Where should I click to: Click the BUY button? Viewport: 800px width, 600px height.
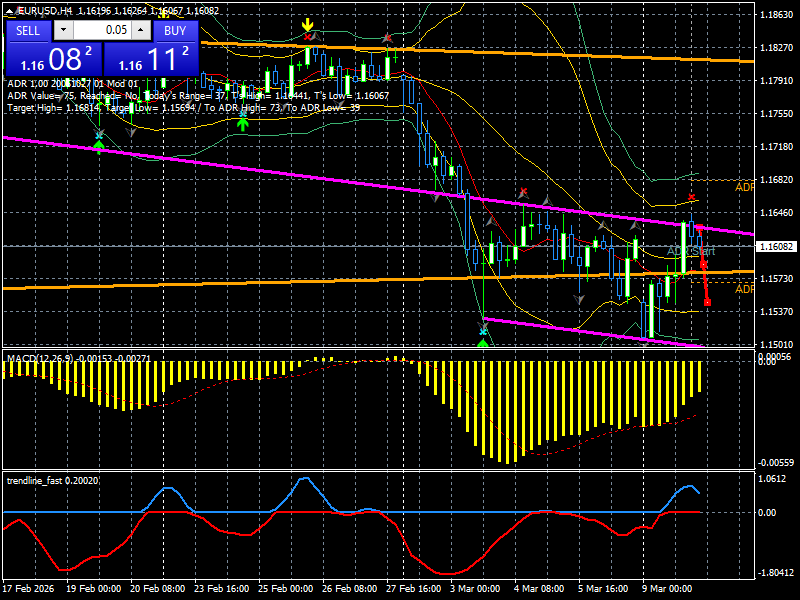[x=175, y=31]
